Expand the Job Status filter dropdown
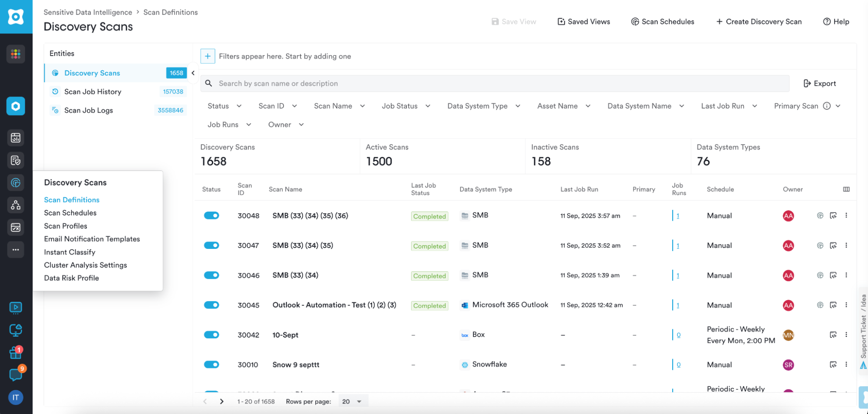 coord(406,106)
